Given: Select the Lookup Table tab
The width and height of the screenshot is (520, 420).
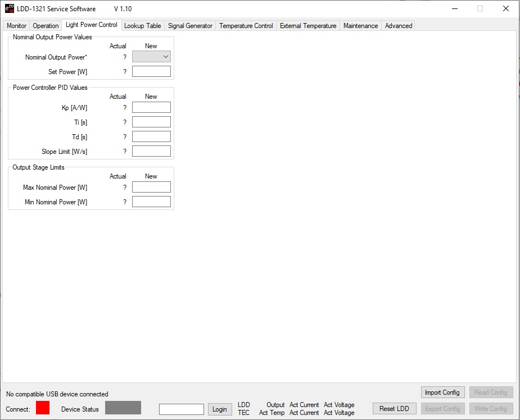Looking at the screenshot, I should (x=142, y=26).
